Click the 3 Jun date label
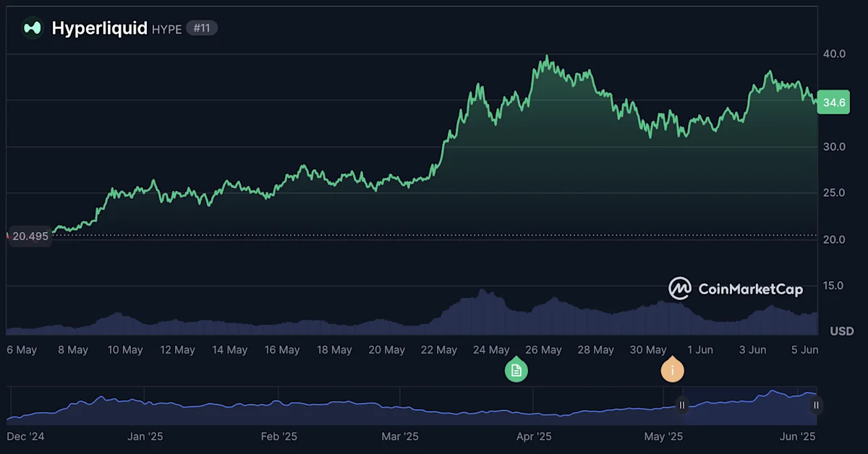The image size is (868, 454). coord(752,350)
